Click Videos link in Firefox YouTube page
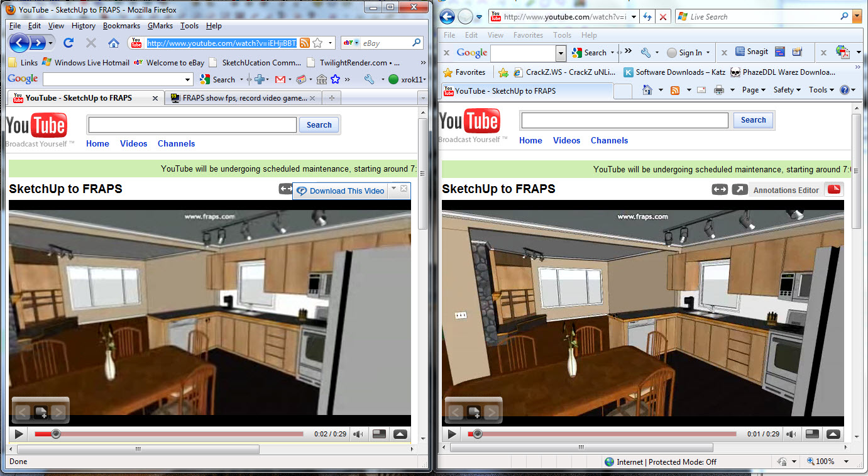 coord(133,143)
